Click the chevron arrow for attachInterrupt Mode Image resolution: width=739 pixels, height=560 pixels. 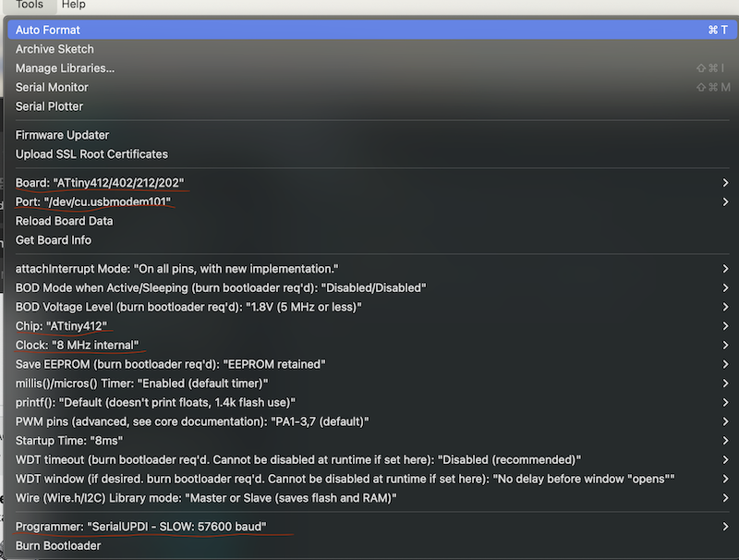point(726,269)
